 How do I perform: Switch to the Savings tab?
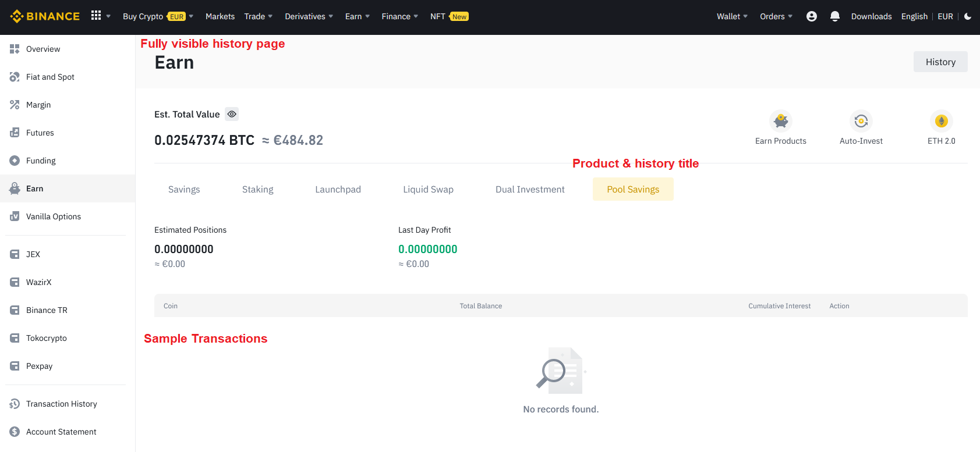184,189
